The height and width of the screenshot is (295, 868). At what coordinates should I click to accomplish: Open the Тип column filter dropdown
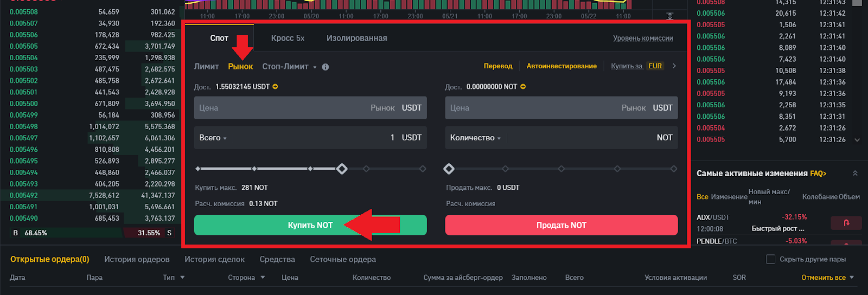tap(182, 278)
